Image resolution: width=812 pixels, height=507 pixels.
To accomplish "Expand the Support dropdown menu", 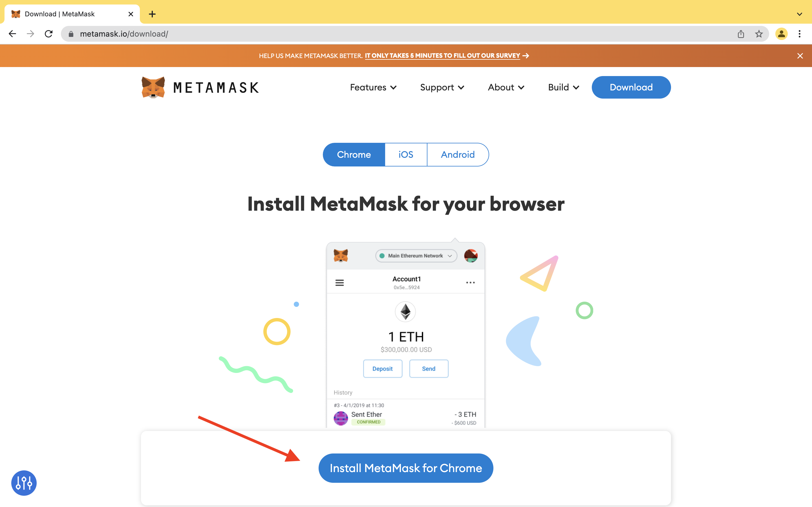I will click(x=441, y=87).
